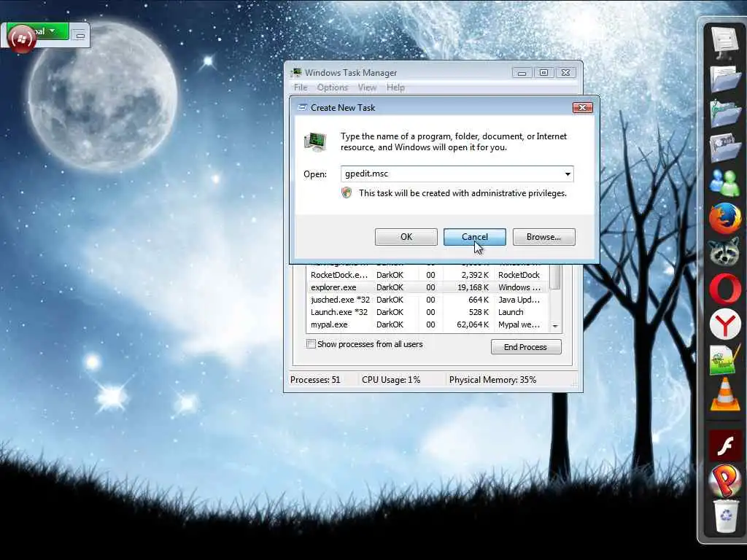The height and width of the screenshot is (560, 747).
Task: Open the View menu in Task Manager
Action: point(368,87)
